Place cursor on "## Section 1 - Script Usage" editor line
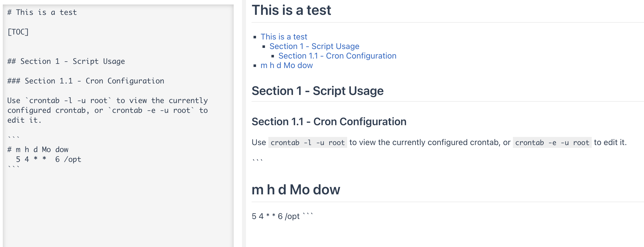Screen dimensions: 644x247 pos(66,61)
